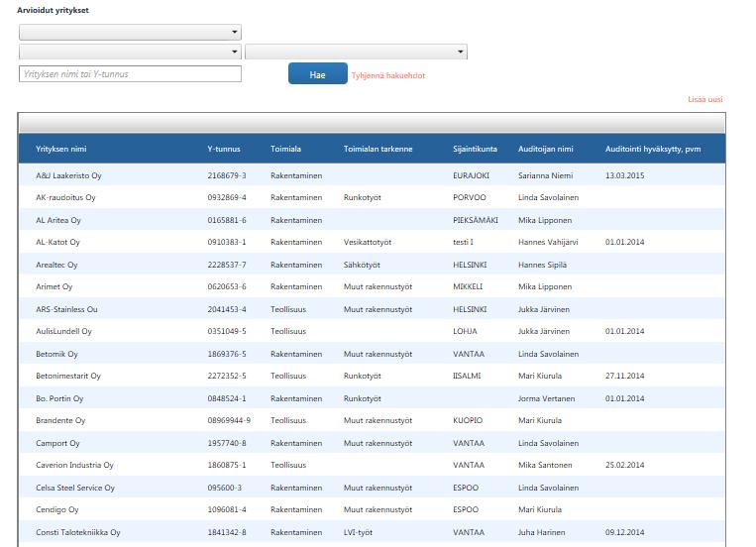Select the 'Arimet Oy' company name
The image size is (756, 547).
tap(54, 286)
